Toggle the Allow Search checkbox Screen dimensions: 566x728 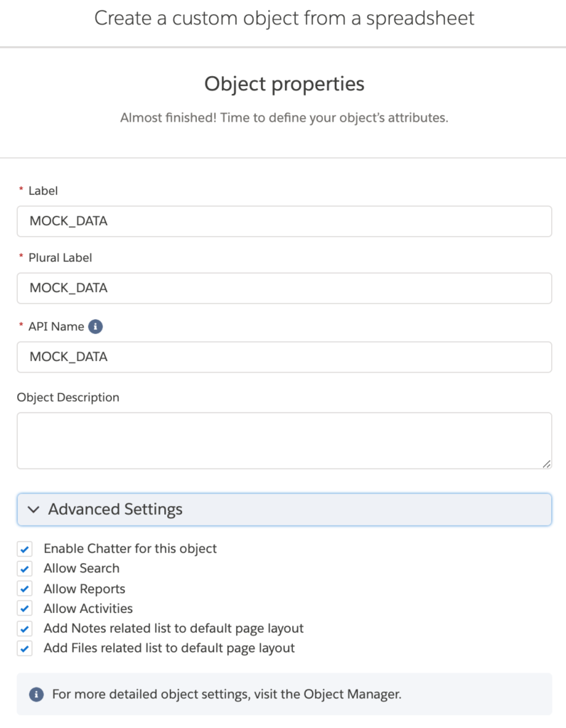[25, 569]
